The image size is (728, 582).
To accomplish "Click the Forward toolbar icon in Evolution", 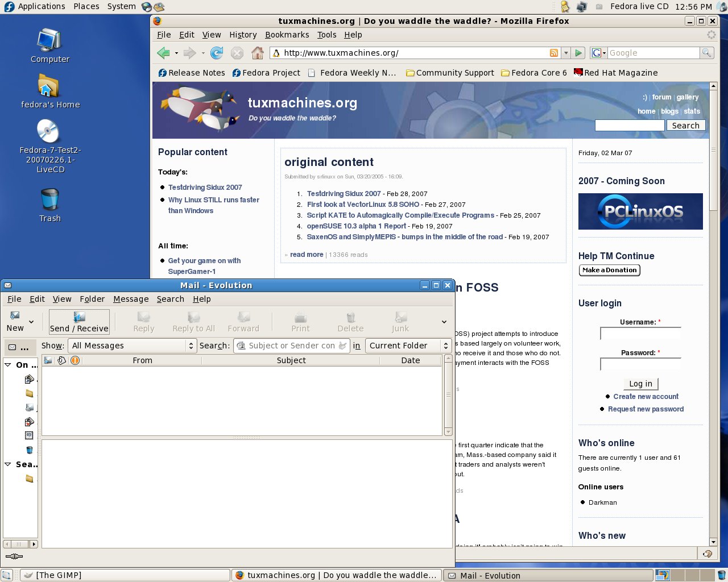I will (x=243, y=317).
